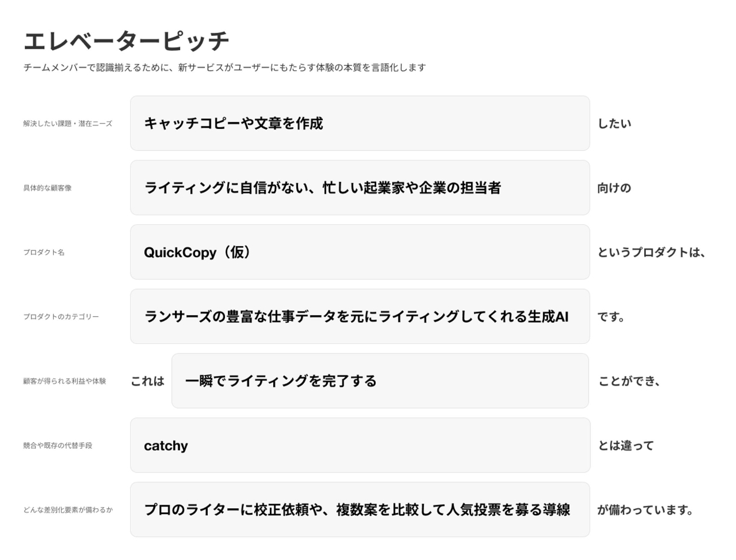Viewport: 736px width, 560px height.
Task: Click the 具体的な顧客像 label
Action: click(x=47, y=188)
